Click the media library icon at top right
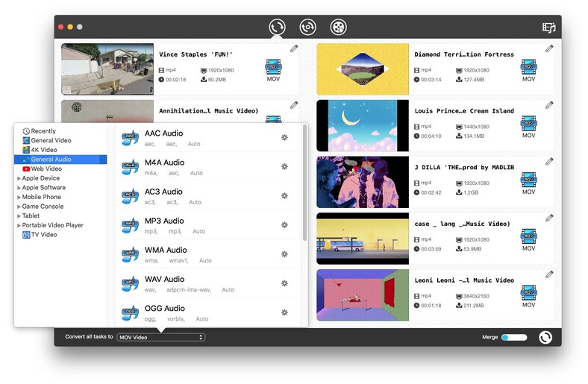The height and width of the screenshot is (384, 588). pos(548,28)
